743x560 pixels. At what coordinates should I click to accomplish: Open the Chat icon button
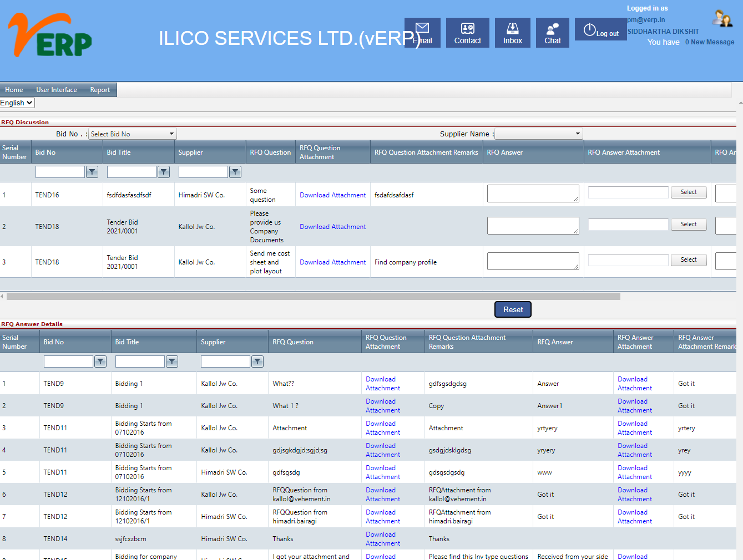coord(553,33)
